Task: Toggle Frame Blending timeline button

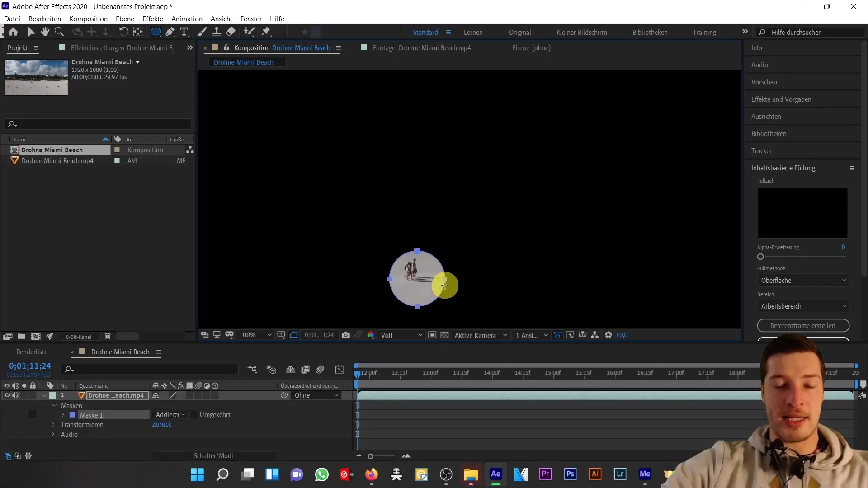Action: click(306, 370)
